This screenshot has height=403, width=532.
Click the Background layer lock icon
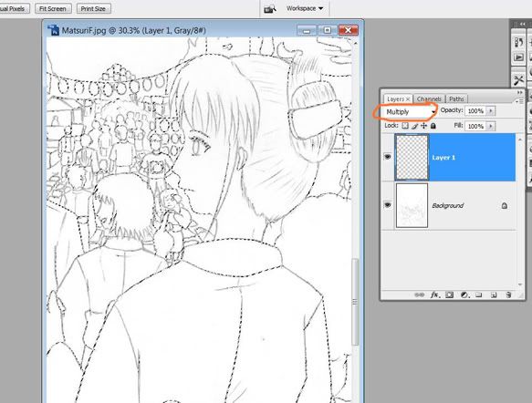[x=505, y=206]
